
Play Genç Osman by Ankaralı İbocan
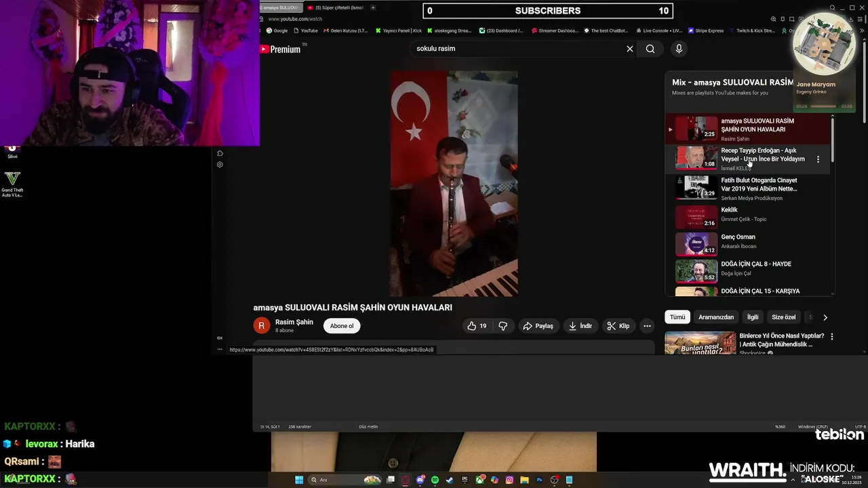tap(749, 244)
